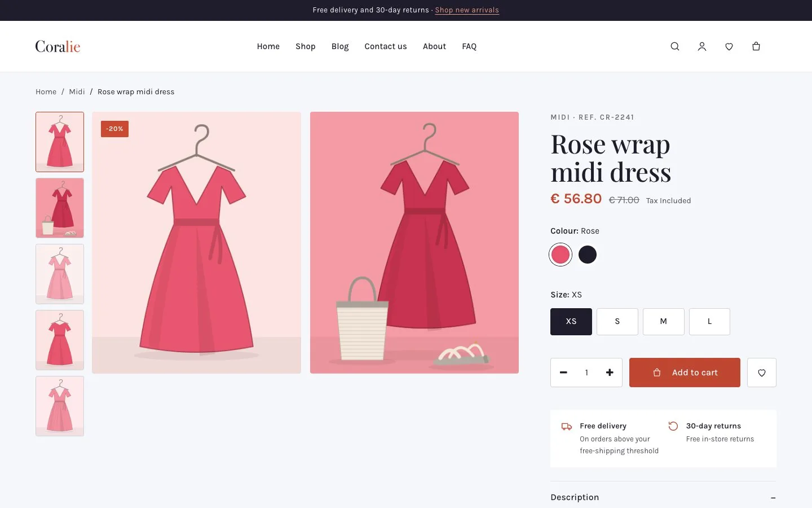Click the Free in-store returns text
The width and height of the screenshot is (812, 508).
click(720, 439)
